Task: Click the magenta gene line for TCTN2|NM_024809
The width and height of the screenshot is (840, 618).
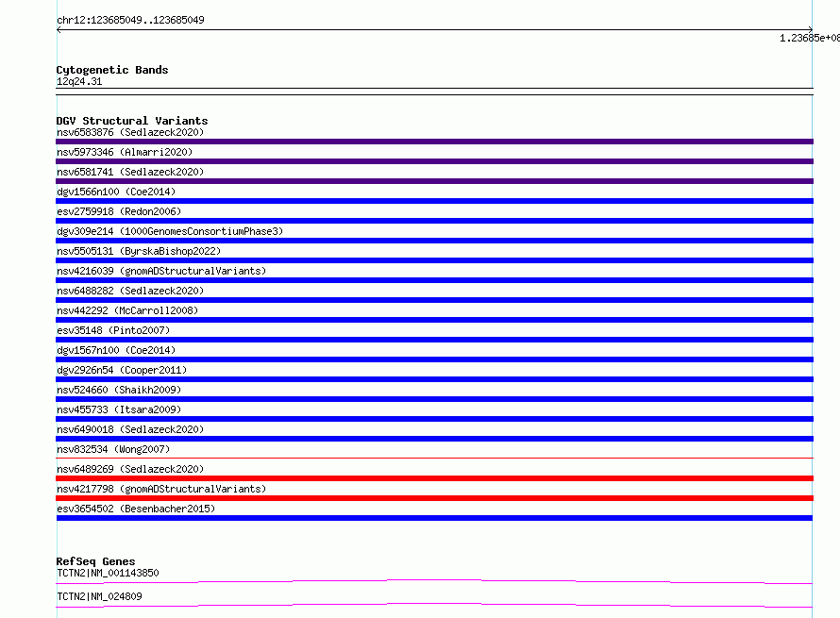Action: pos(434,605)
